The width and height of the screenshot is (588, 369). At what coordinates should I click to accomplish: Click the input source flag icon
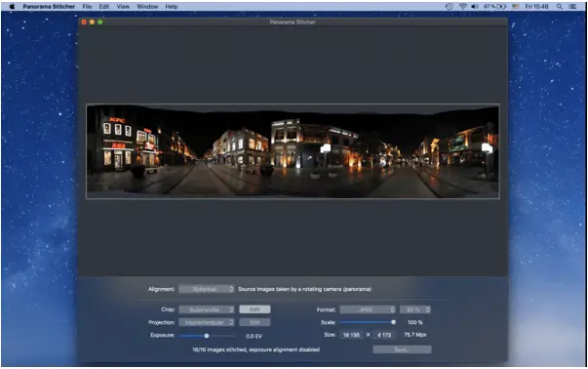pyautogui.click(x=516, y=7)
